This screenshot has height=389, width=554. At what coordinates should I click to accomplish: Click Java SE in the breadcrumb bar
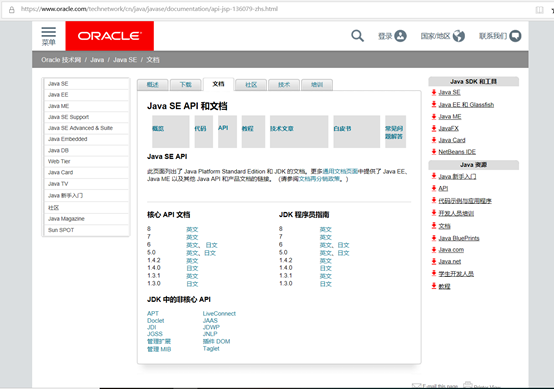125,60
